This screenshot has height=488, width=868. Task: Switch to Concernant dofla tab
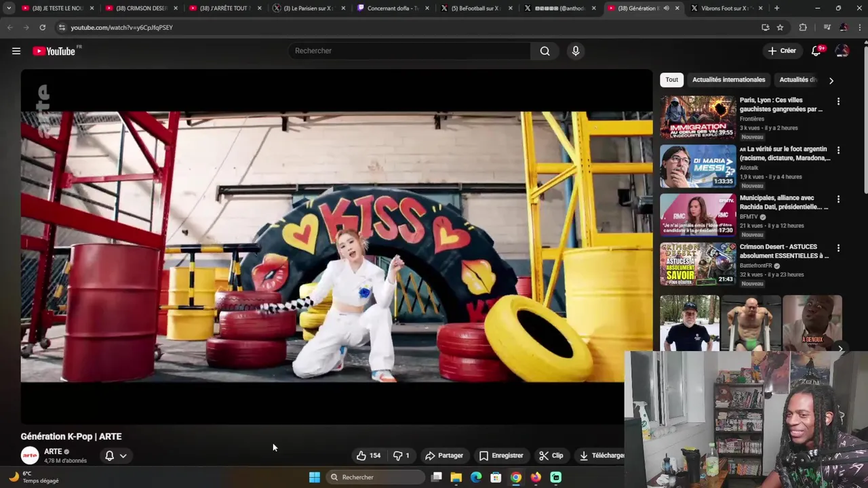[x=392, y=8]
